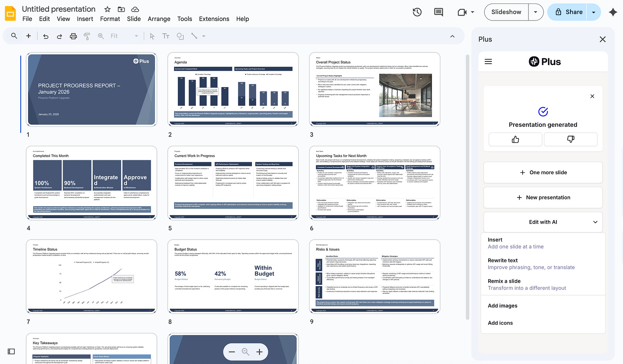Open the comments icon
Screen dimensions: 623x364
438,12
